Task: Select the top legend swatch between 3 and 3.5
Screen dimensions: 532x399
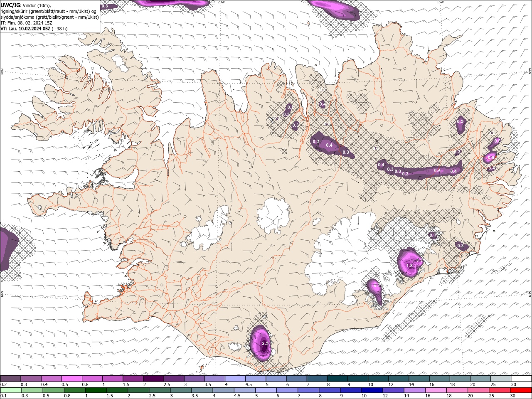Action: coord(195,379)
